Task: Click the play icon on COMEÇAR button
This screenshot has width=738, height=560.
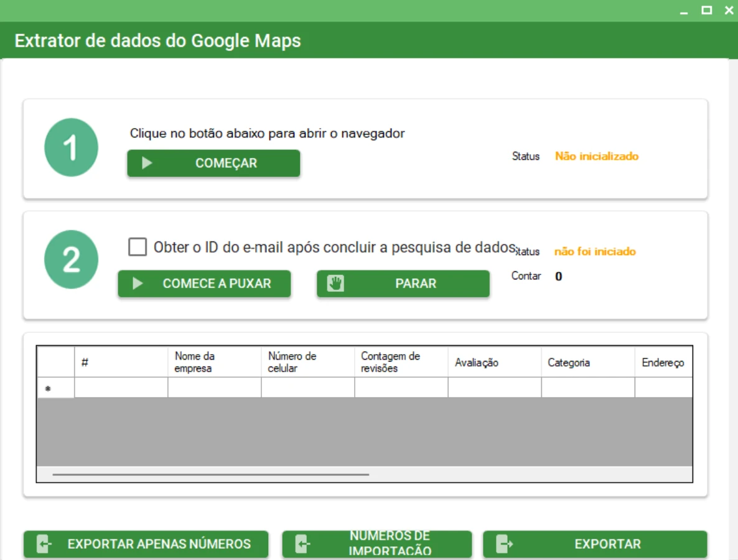Action: [147, 163]
